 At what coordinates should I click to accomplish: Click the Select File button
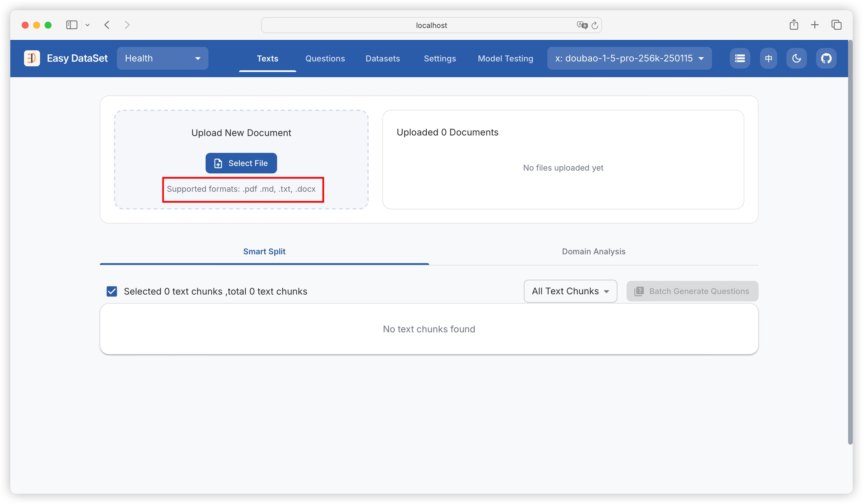[x=241, y=163]
